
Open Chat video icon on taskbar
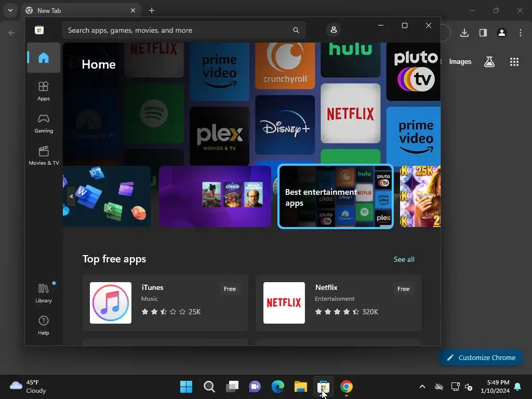point(255,387)
